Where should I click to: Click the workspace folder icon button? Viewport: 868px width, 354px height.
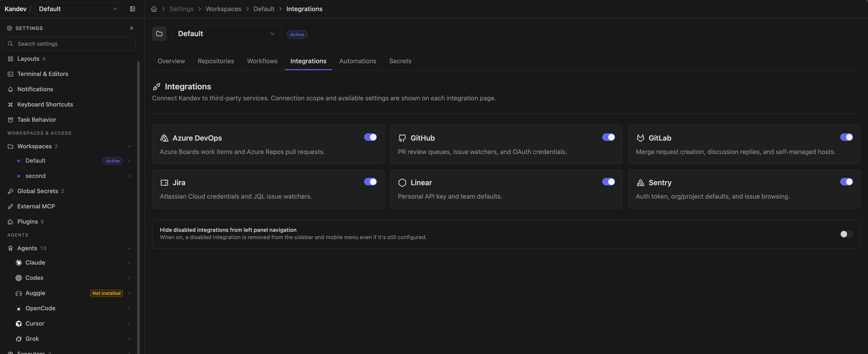click(159, 34)
